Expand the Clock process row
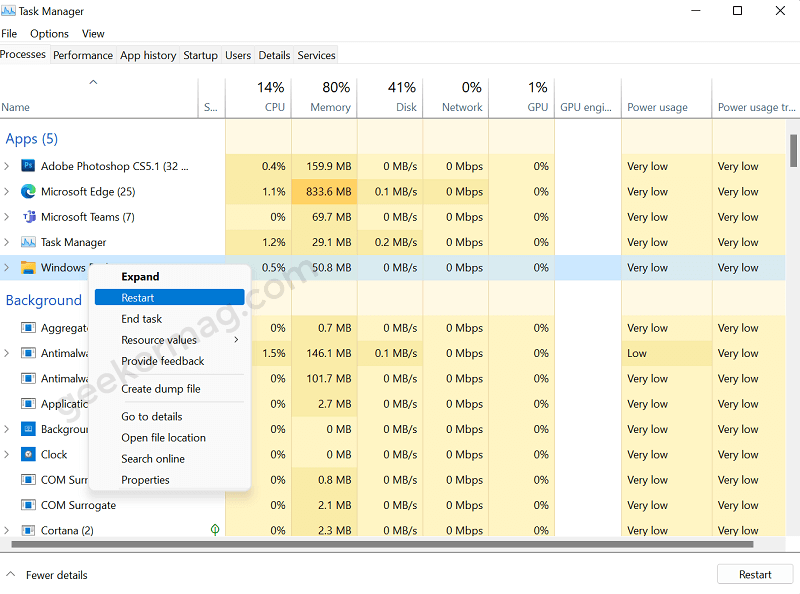Viewport: 800px width, 594px height. (7, 454)
